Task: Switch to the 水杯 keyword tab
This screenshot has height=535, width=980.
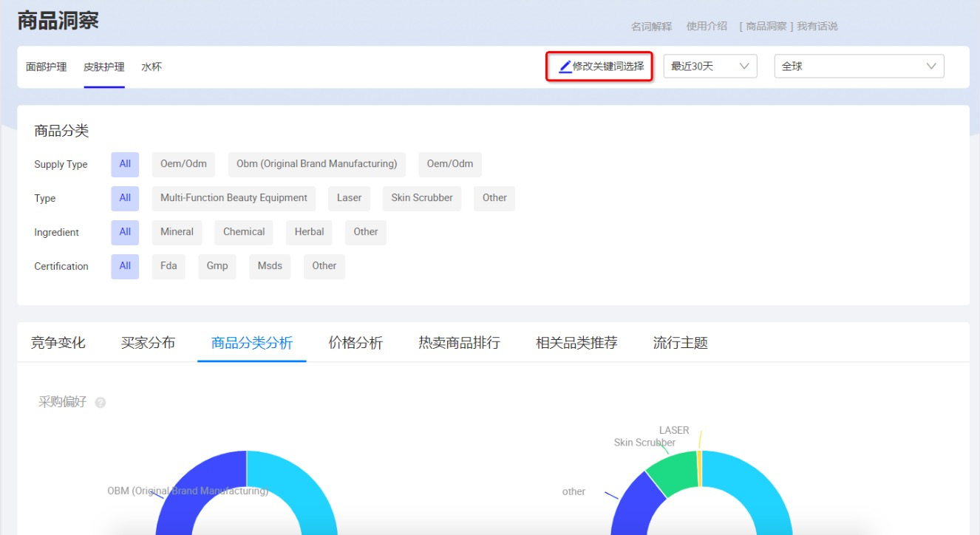Action: 152,67
